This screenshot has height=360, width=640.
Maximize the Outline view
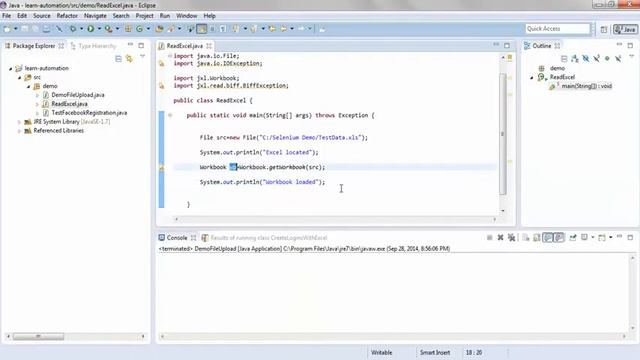[630, 45]
